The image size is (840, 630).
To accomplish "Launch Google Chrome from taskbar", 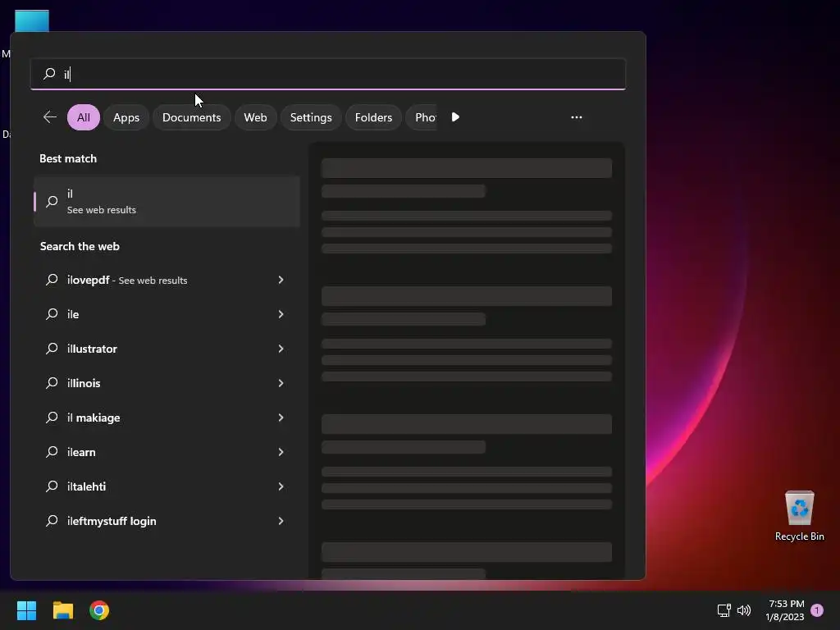I will tap(99, 610).
